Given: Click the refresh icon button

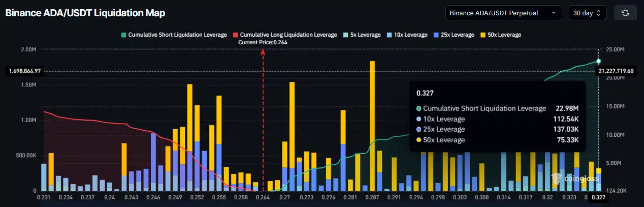Looking at the screenshot, I should click(625, 13).
